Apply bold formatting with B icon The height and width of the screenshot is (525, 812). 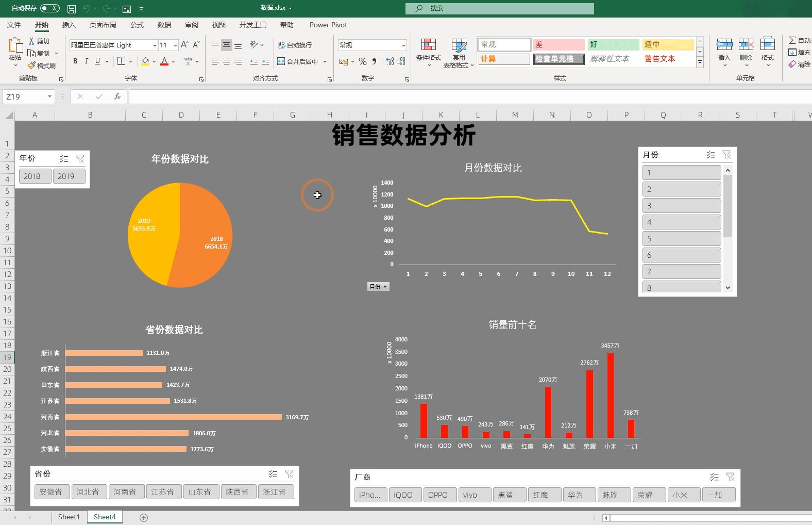(75, 61)
